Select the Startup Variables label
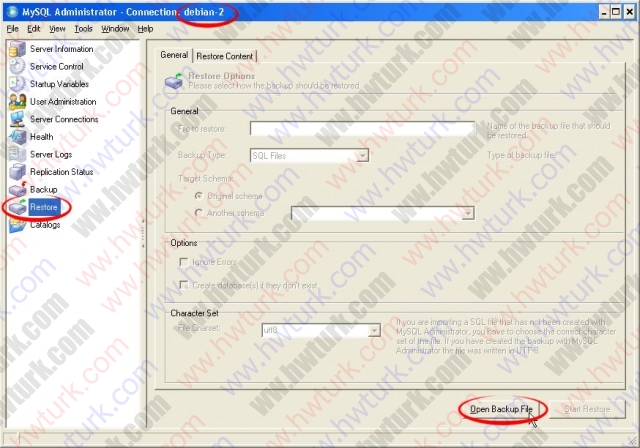Viewport: 640px width, 448px height. coord(60,84)
